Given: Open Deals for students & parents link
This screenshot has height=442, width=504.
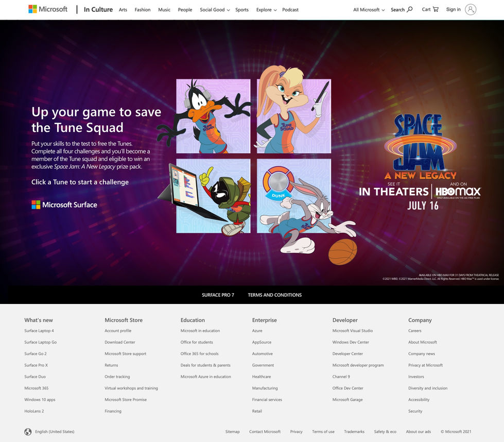Looking at the screenshot, I should coord(205,365).
